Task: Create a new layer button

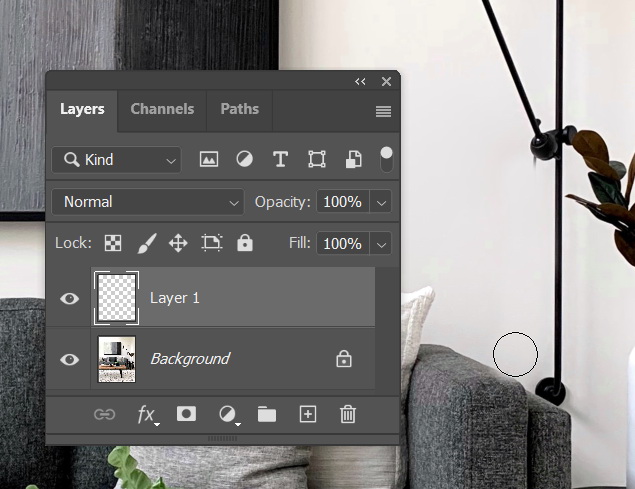Action: [308, 414]
